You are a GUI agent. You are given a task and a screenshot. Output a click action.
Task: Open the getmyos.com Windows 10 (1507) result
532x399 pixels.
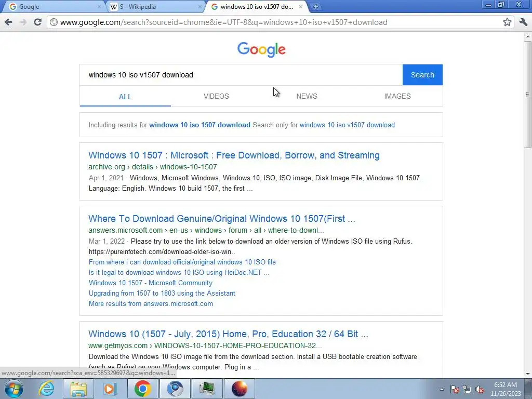coord(228,334)
